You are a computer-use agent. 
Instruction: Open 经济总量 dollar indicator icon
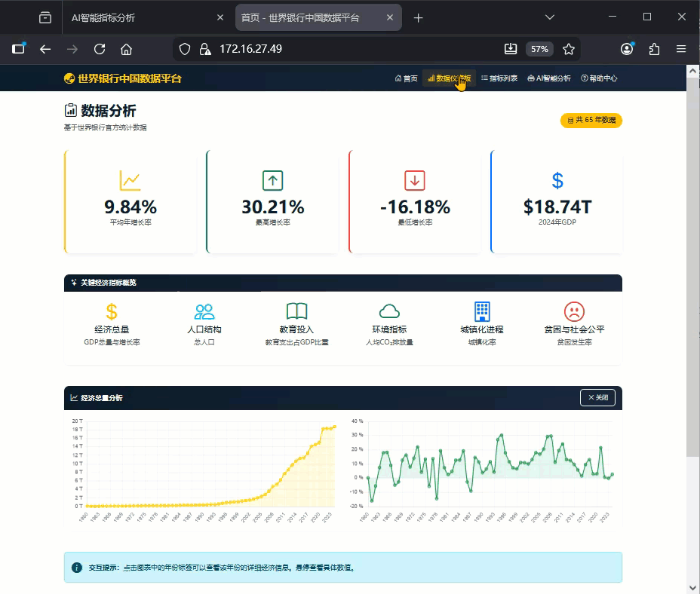pos(112,311)
